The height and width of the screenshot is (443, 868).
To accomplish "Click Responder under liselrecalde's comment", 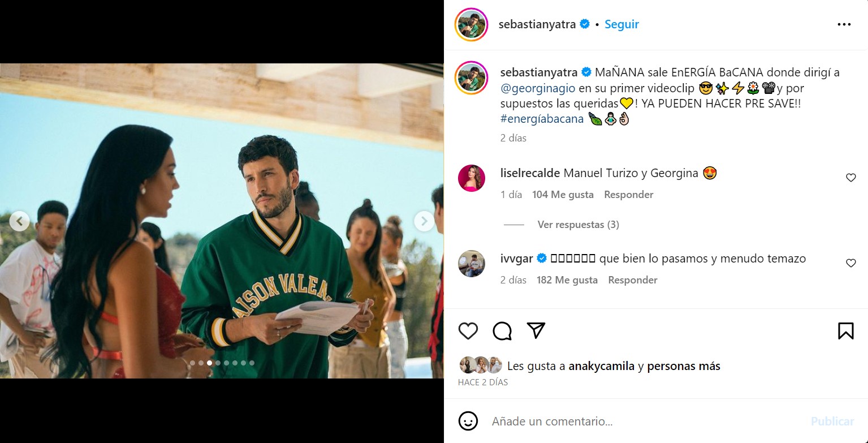I will point(628,195).
